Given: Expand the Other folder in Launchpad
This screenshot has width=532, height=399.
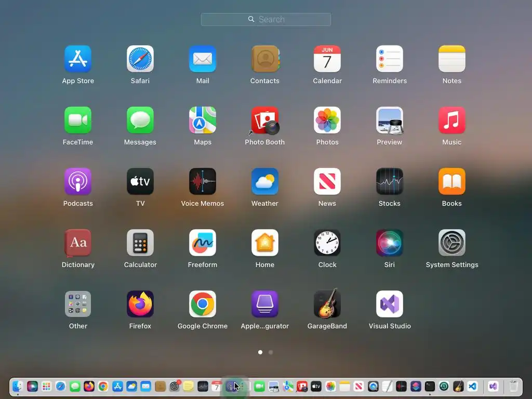Looking at the screenshot, I should pos(78,304).
